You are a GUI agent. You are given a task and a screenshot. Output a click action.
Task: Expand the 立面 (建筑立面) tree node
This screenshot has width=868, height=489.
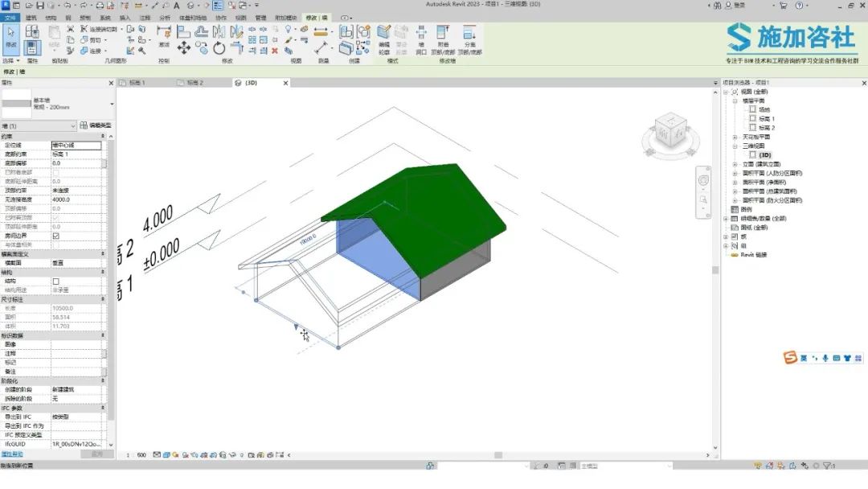click(735, 164)
